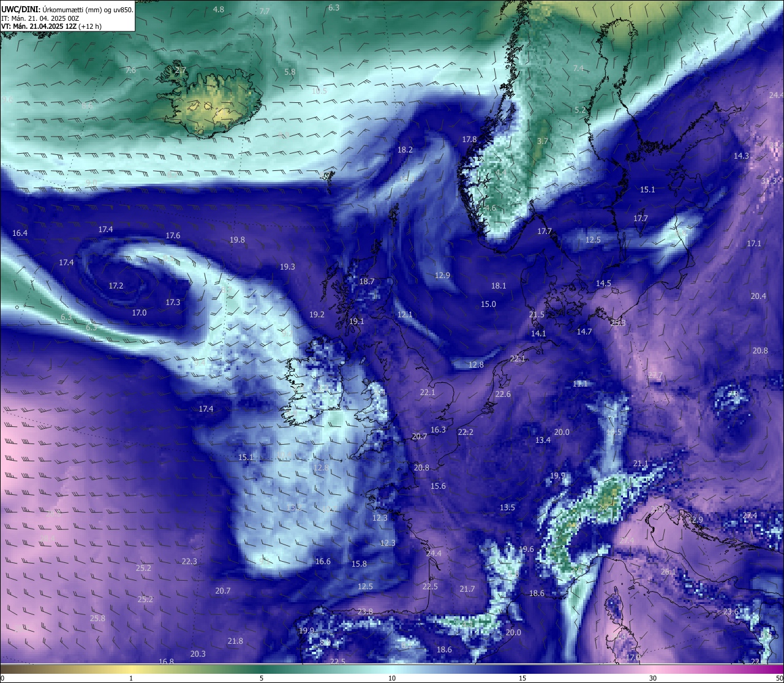The width and height of the screenshot is (784, 683).
Task: Click the 17.3 value beside the vortex
Action: pyautogui.click(x=173, y=302)
